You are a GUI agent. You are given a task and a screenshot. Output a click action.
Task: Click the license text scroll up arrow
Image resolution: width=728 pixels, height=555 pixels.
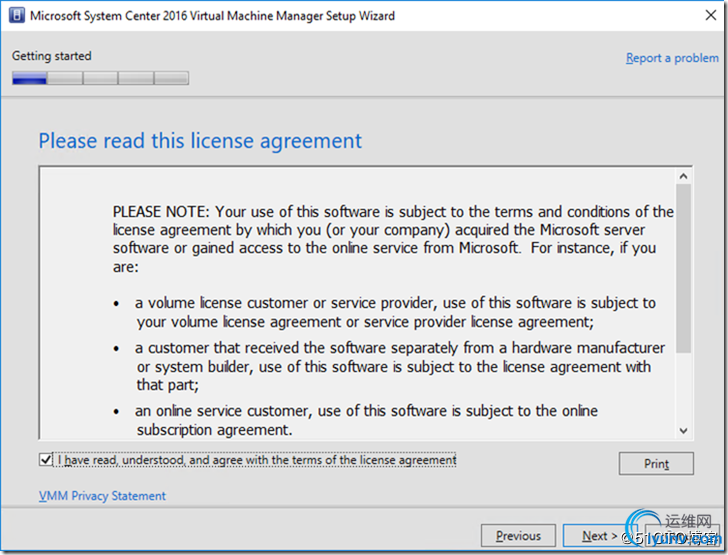tap(683, 176)
